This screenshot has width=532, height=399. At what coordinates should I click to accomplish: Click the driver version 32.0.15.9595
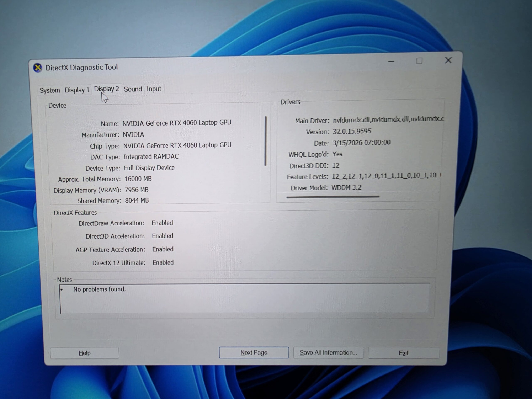click(x=352, y=131)
